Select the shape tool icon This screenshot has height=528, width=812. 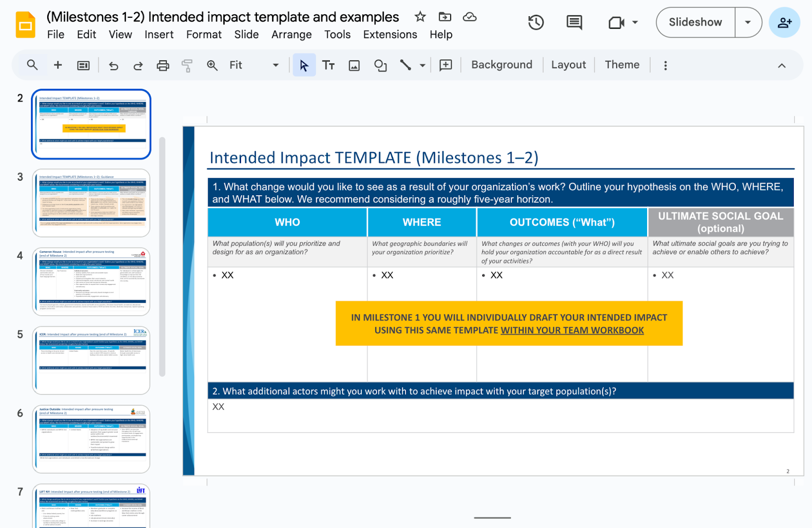380,65
